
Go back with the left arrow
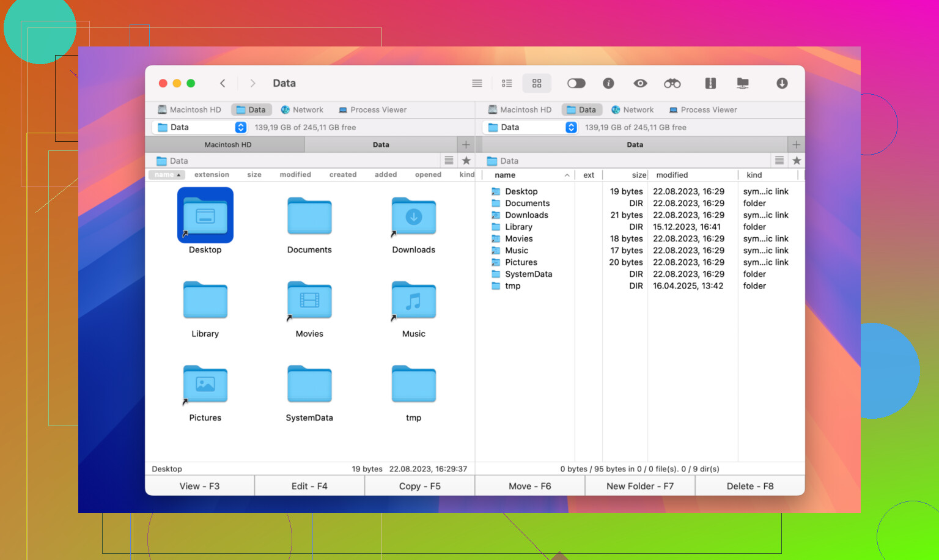pos(223,83)
